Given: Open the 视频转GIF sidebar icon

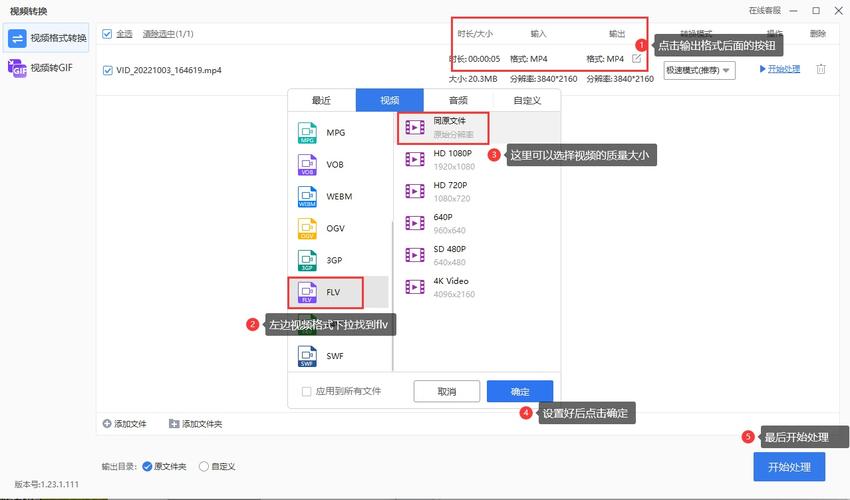Looking at the screenshot, I should click(17, 68).
